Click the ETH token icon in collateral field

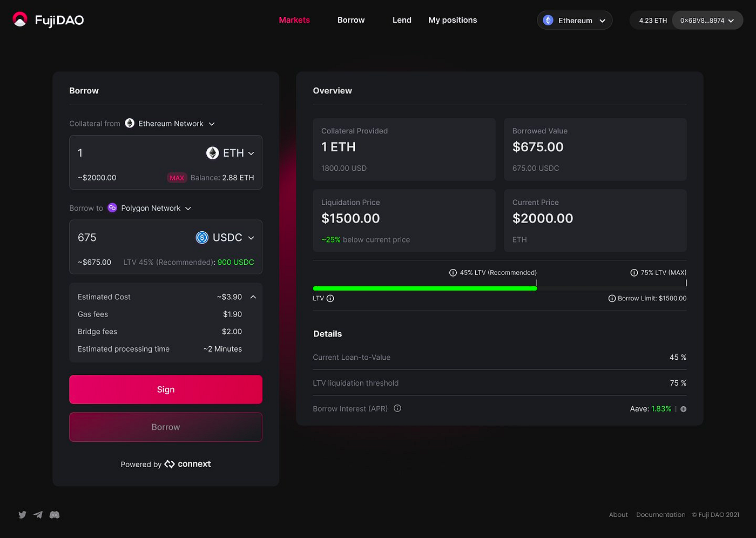(212, 153)
